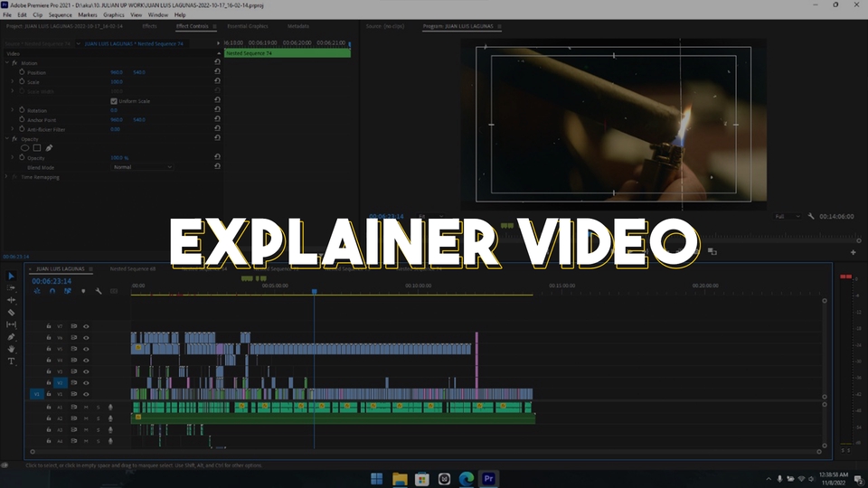Select the Ripple Edit tool
868x488 pixels.
coord(11,300)
